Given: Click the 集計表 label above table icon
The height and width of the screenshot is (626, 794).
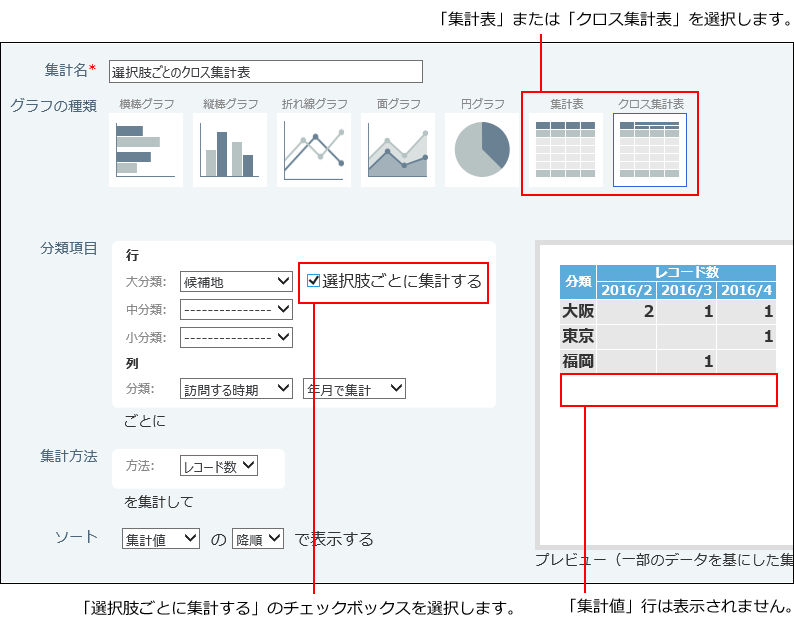Looking at the screenshot, I should click(x=567, y=104).
